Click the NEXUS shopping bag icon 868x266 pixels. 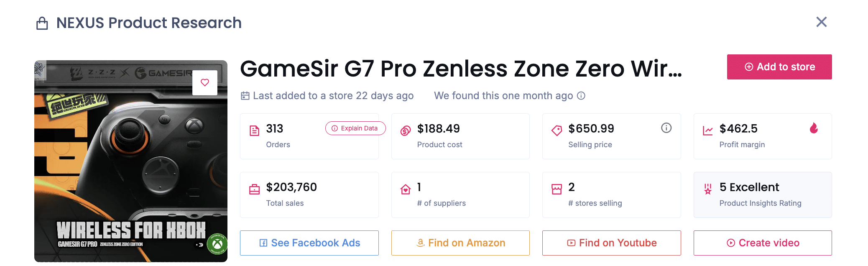pos(42,23)
